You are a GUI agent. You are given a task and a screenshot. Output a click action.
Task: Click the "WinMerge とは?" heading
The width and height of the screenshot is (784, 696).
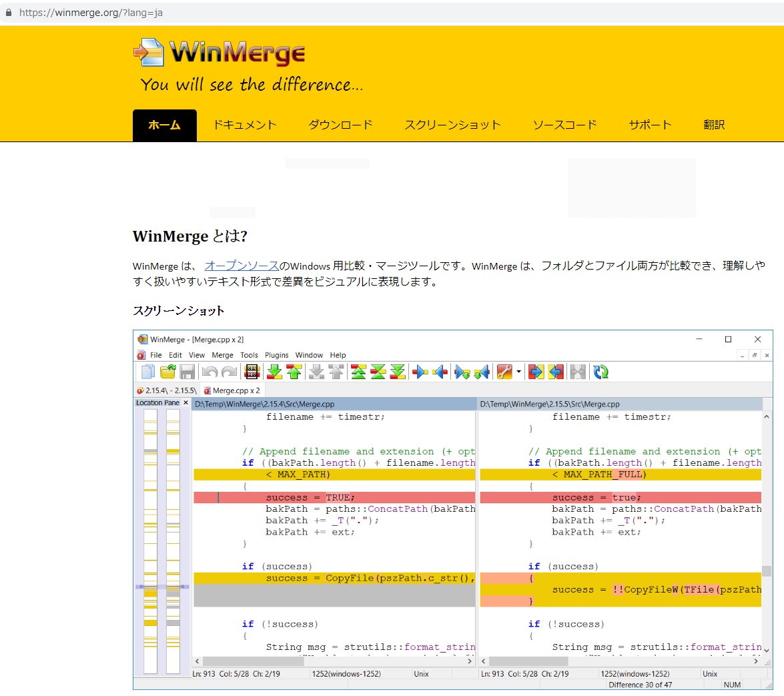(190, 236)
